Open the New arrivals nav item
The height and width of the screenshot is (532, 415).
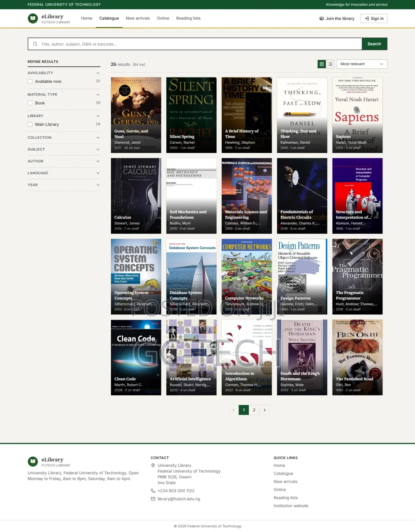pyautogui.click(x=138, y=18)
